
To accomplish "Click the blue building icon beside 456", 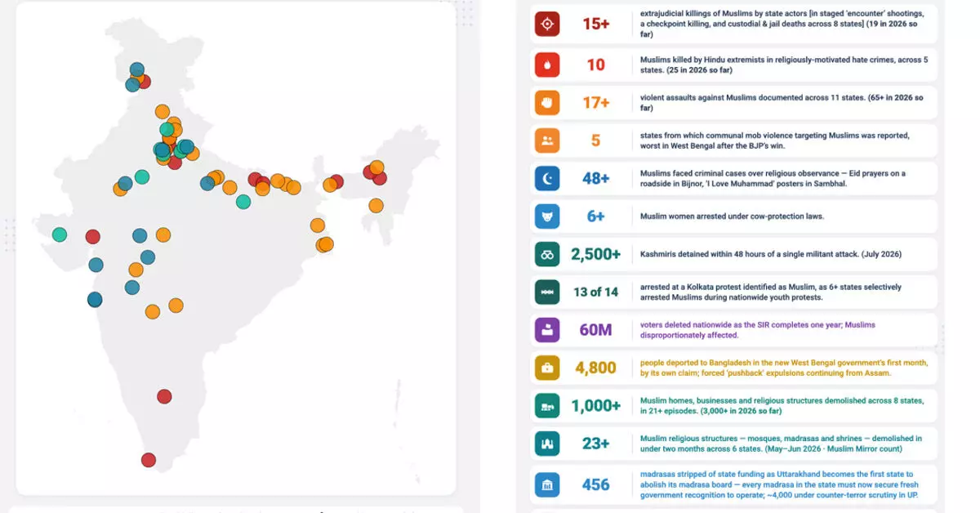I will pyautogui.click(x=547, y=485).
